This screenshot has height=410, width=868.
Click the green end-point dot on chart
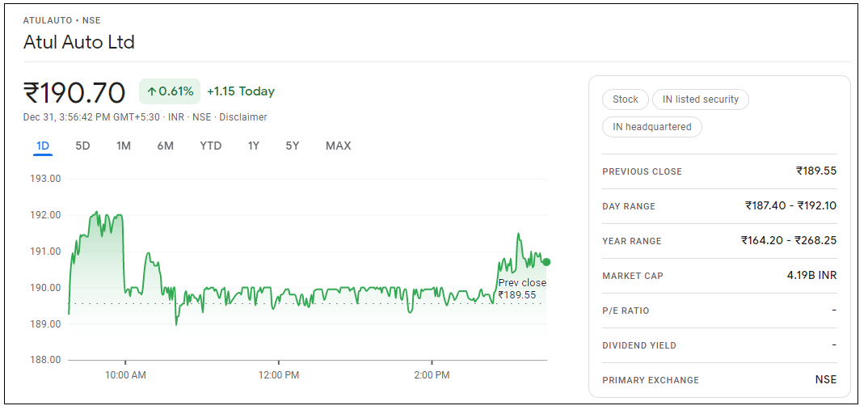546,262
